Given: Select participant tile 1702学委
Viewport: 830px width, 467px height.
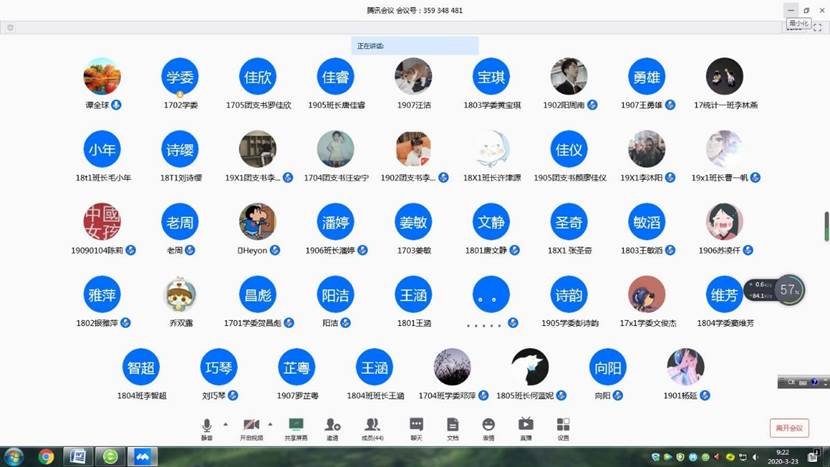Looking at the screenshot, I should 180,76.
